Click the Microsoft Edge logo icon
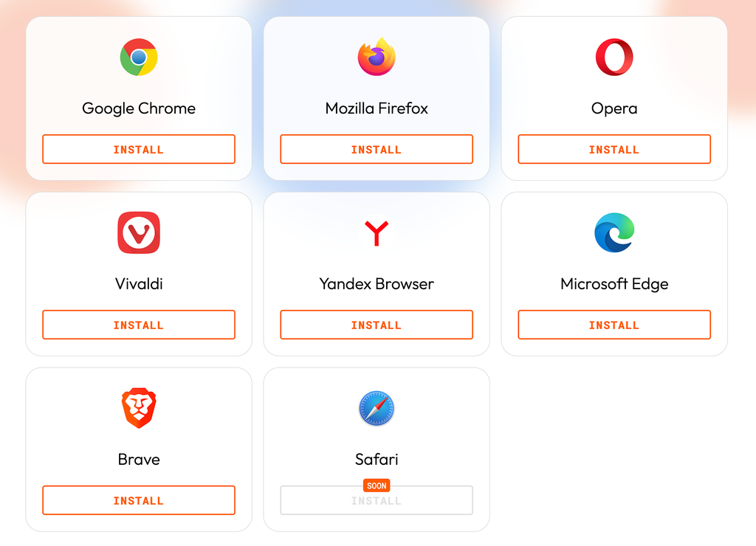The image size is (756, 546). (614, 232)
